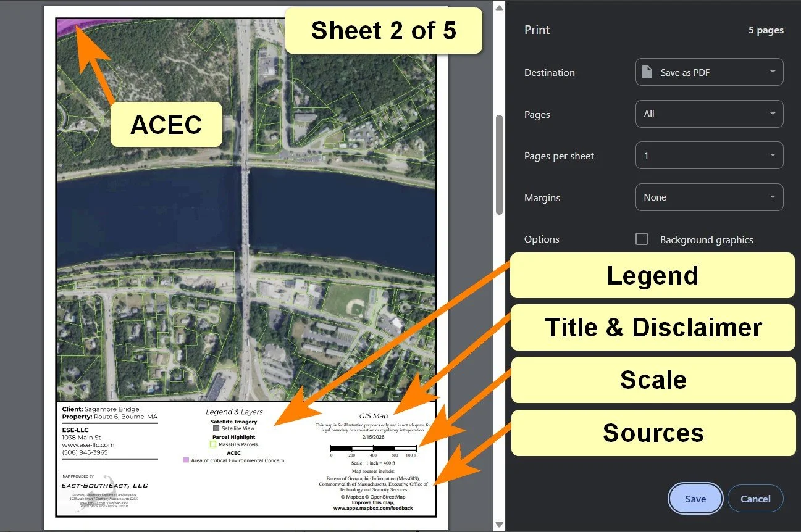
Task: Open the Pages dropdown showing All
Action: point(709,114)
